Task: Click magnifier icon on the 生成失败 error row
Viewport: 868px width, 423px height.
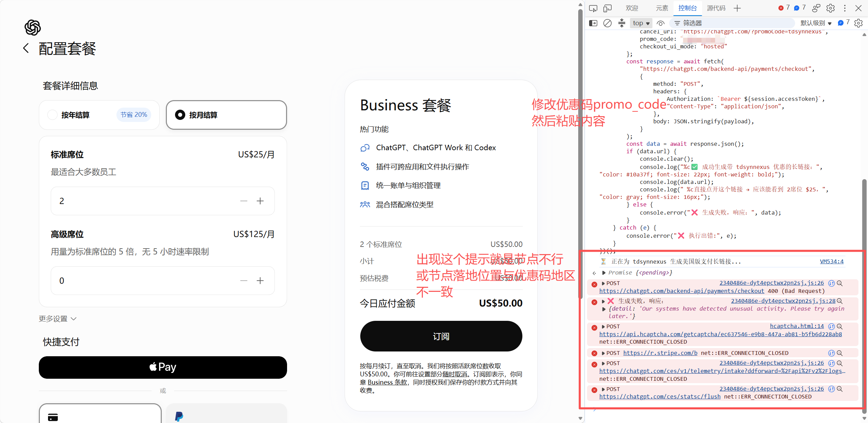Action: click(x=840, y=301)
